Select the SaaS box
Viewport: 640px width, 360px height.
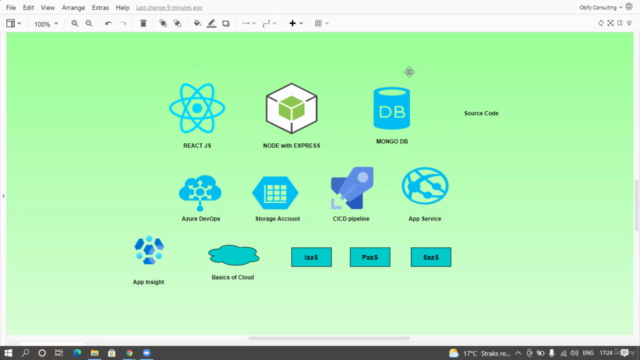pyautogui.click(x=431, y=257)
